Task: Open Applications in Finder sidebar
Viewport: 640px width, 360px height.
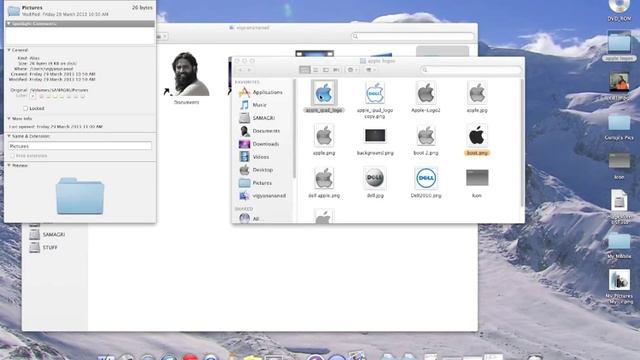Action: [x=261, y=92]
